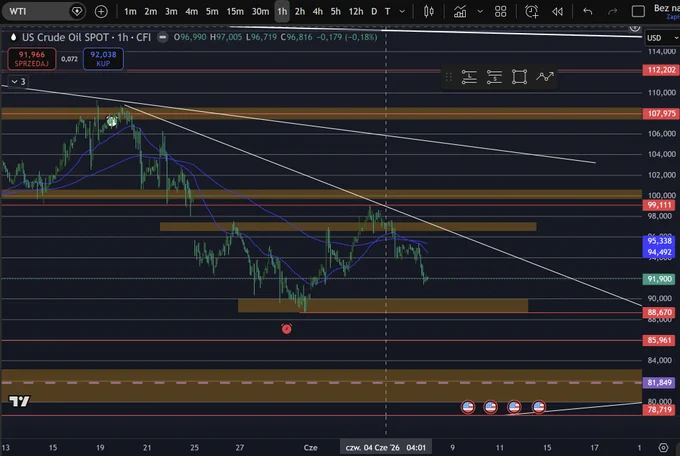680x456 pixels.
Task: Open first US economic event flag
Action: [468, 407]
